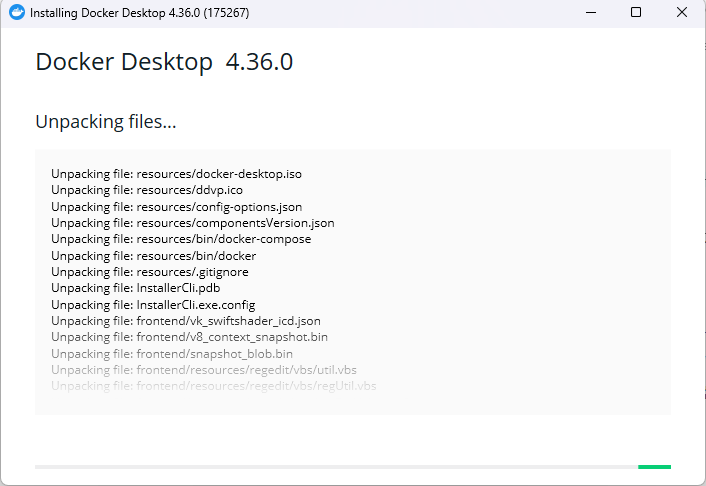Select the frontend/vk_swiftshader_icd.json log line
706x486 pixels.
click(186, 321)
